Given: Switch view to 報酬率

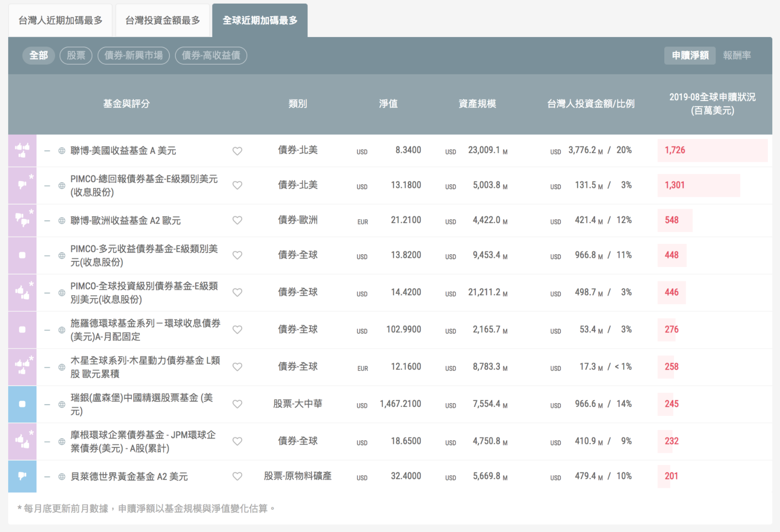Looking at the screenshot, I should point(738,56).
